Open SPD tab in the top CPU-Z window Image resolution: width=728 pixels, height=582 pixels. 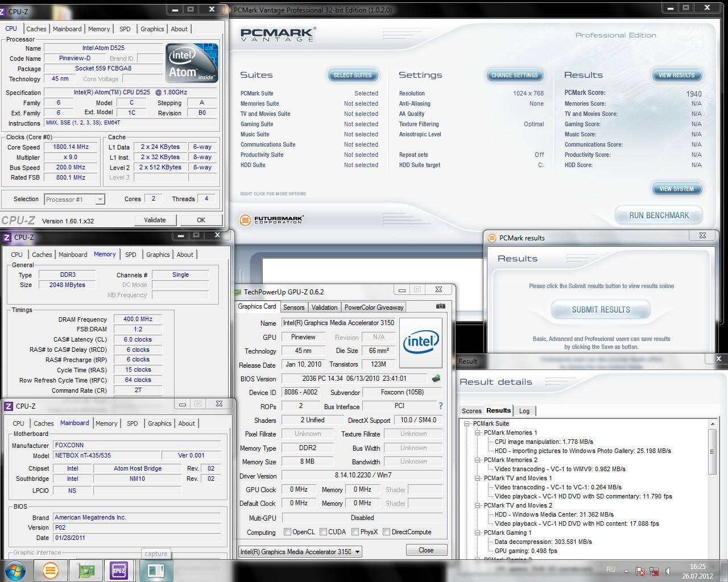click(125, 29)
